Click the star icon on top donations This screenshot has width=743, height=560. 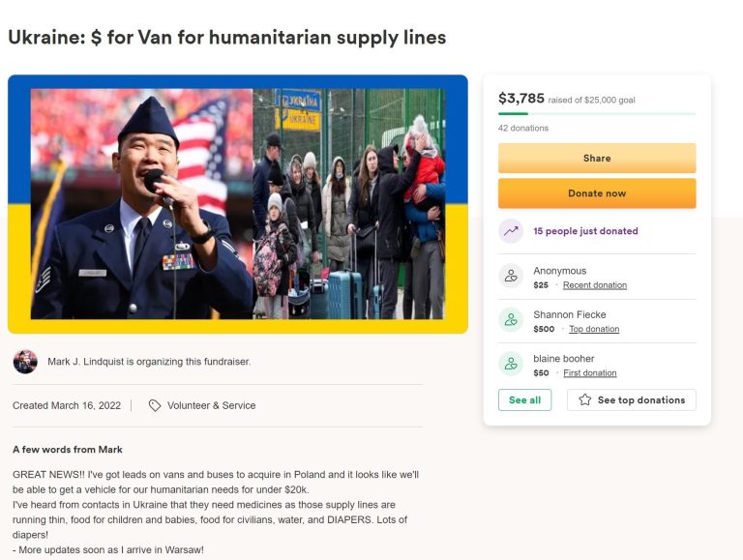(x=584, y=399)
